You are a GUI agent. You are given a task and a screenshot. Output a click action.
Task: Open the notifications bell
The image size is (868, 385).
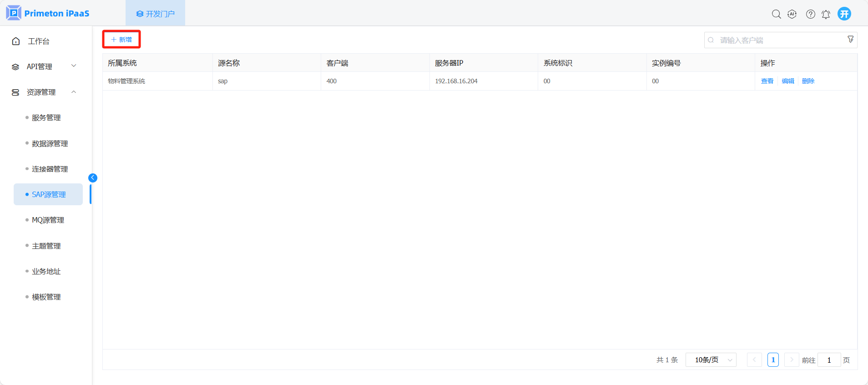point(826,14)
